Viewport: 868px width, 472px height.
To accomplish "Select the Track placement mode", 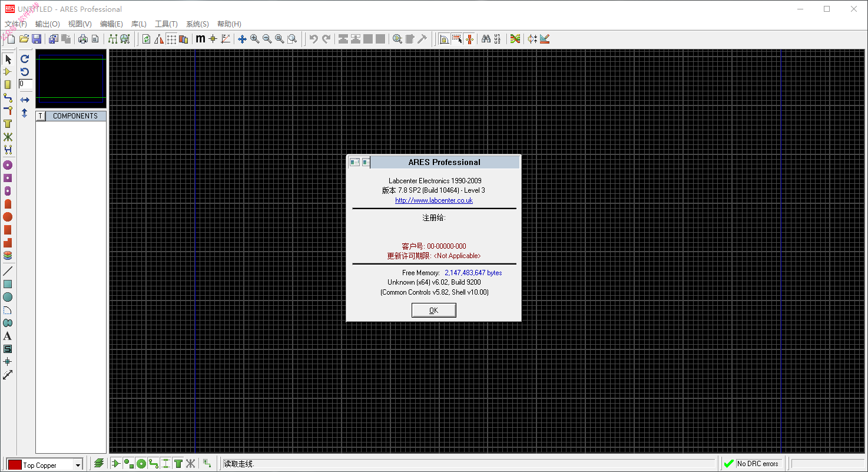I will (x=8, y=98).
